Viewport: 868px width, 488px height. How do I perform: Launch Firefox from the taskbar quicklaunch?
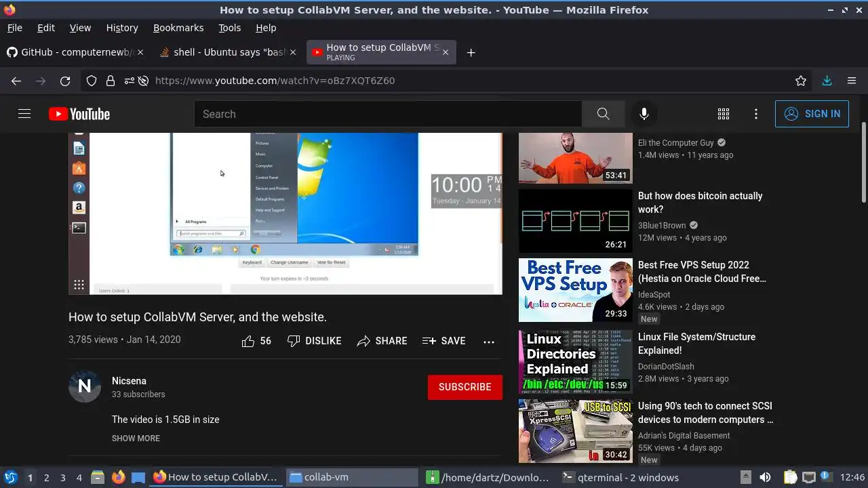pyautogui.click(x=118, y=477)
